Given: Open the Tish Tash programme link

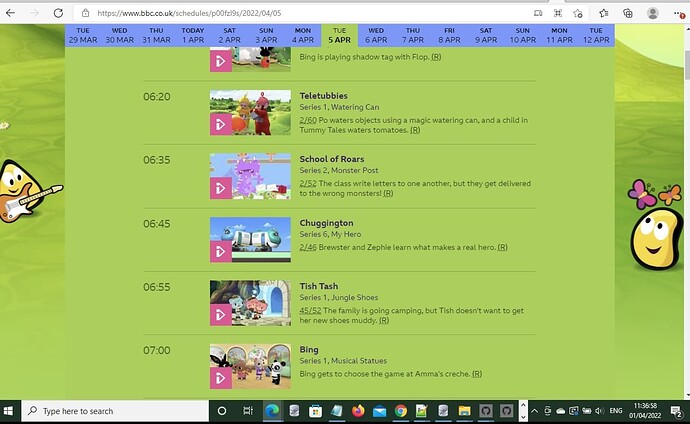Looking at the screenshot, I should tap(319, 286).
